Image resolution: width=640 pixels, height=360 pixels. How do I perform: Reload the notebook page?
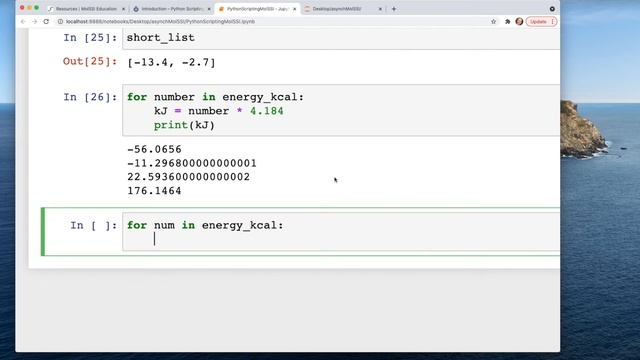46,21
